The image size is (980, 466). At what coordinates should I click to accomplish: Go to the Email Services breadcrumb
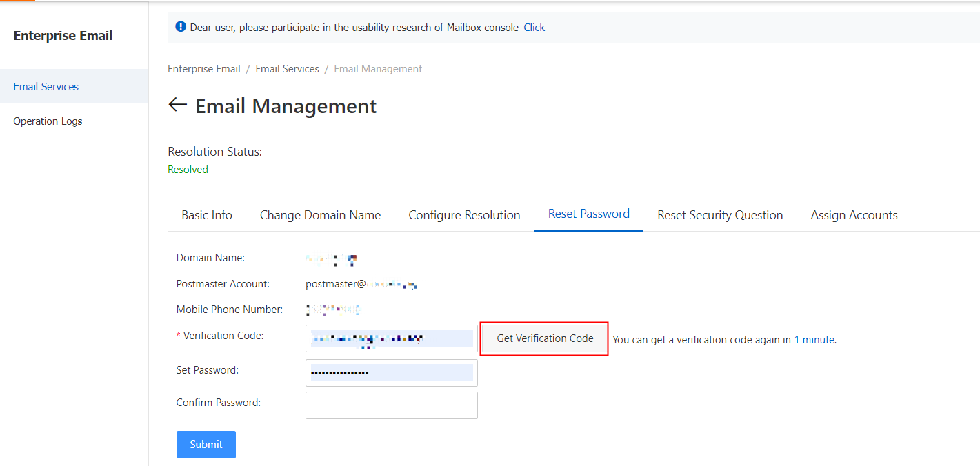[x=287, y=69]
